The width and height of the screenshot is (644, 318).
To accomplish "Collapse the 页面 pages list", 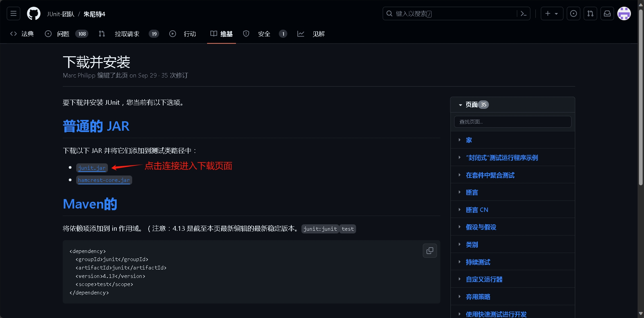I will (460, 105).
